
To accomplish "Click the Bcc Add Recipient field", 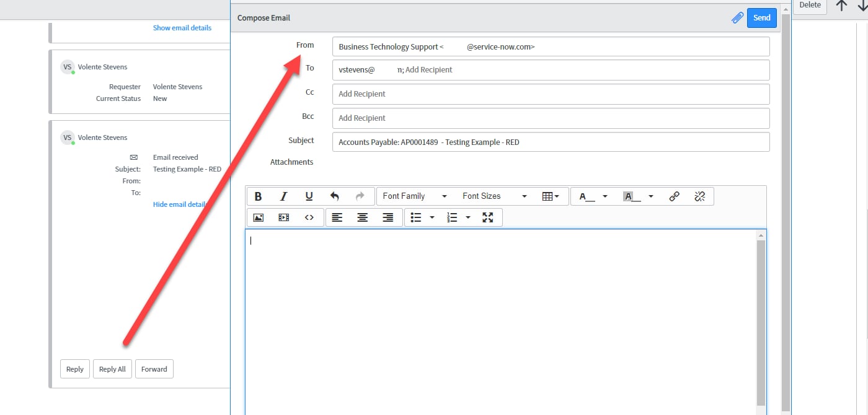I will (551, 118).
